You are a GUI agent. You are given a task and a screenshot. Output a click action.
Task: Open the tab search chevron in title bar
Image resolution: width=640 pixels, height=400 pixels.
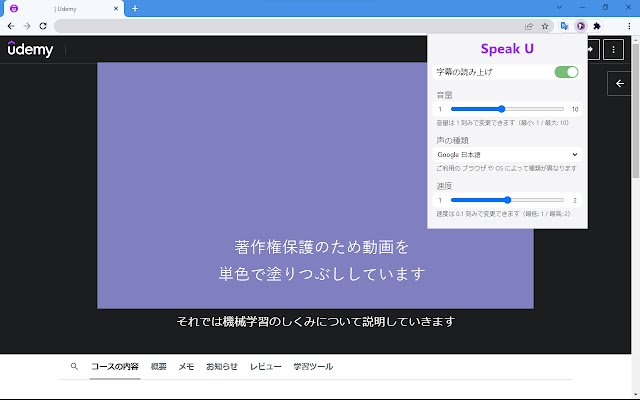pos(560,7)
